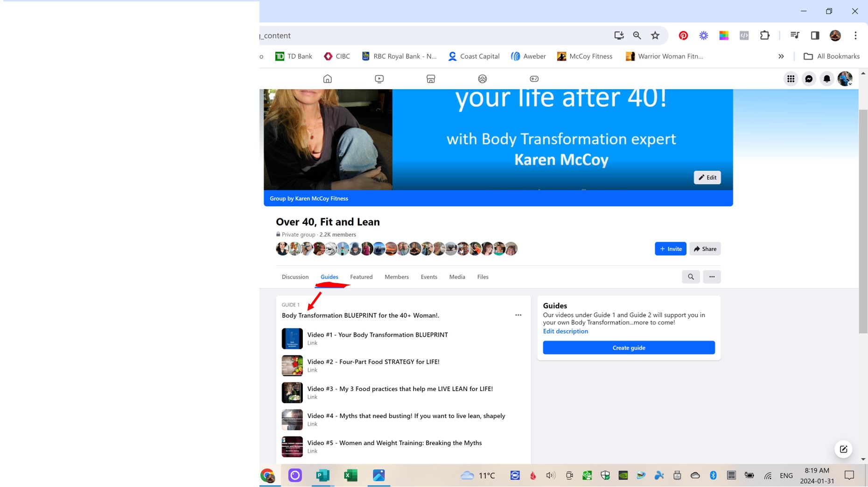
Task: Open Guide 1 options menu
Action: point(518,315)
